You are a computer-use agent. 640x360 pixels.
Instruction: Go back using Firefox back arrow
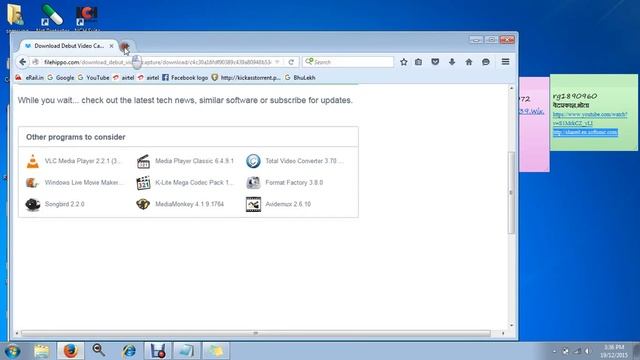point(22,62)
